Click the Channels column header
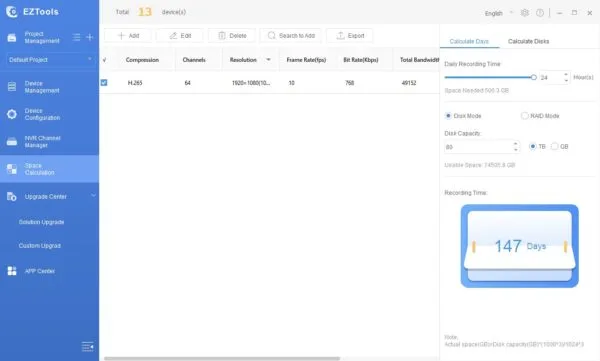Viewport: 600px width, 361px height. tap(194, 60)
